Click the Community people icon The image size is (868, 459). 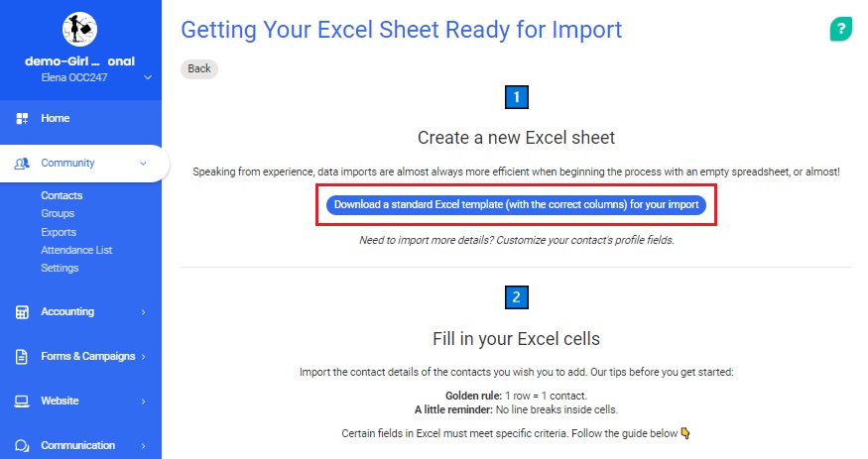[22, 164]
